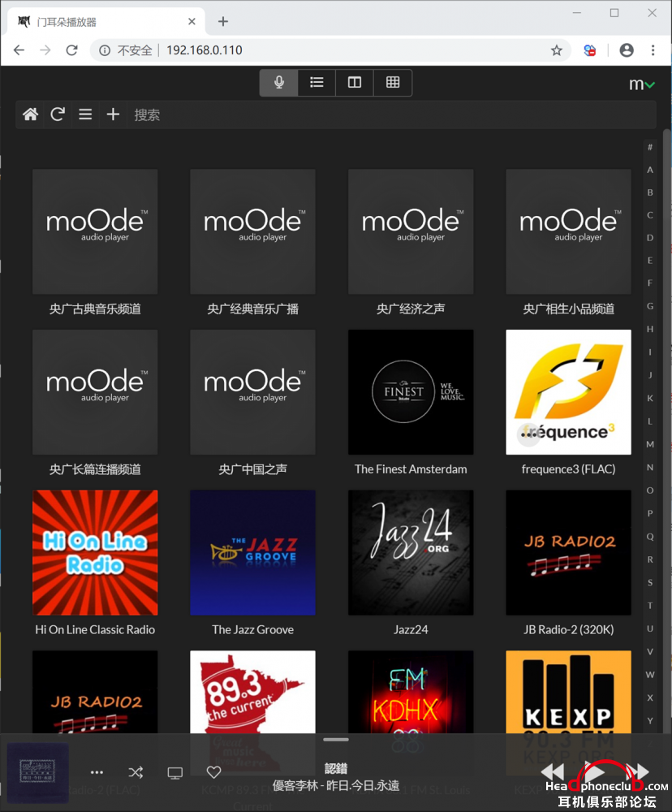Go back in the browser
This screenshot has width=672, height=812.
(x=19, y=50)
